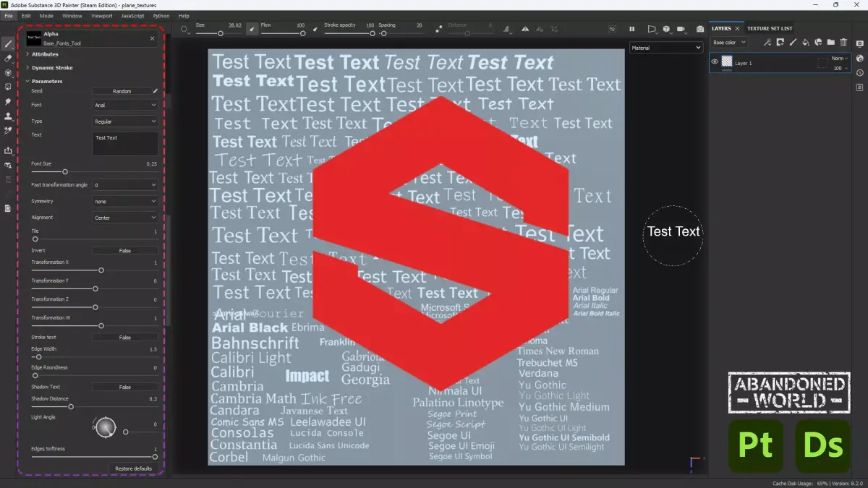Viewport: 868px width, 488px height.
Task: Add a paint layer with brush icon
Action: [793, 43]
